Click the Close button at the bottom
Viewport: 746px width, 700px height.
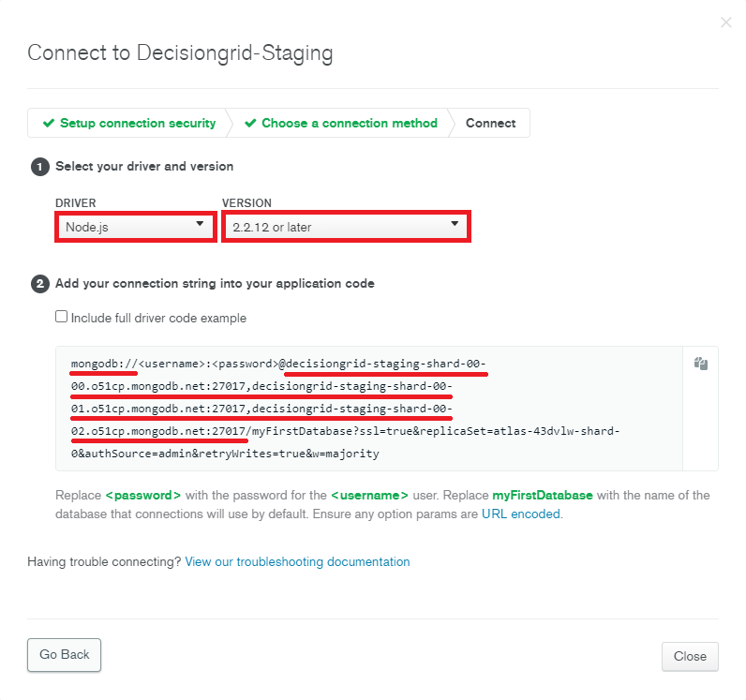click(x=690, y=657)
